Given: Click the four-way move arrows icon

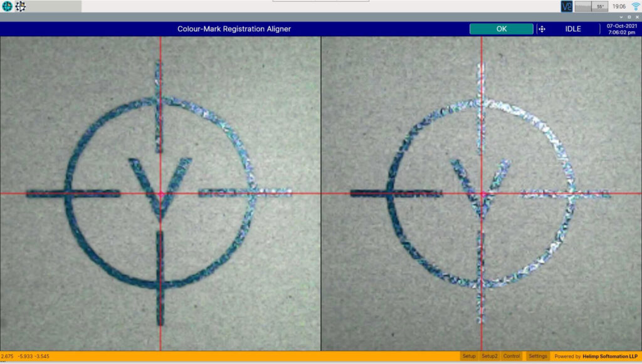Looking at the screenshot, I should click(542, 29).
